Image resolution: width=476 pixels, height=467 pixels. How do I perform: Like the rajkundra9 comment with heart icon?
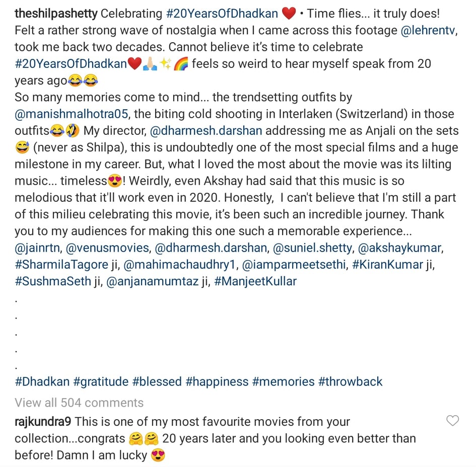452,421
